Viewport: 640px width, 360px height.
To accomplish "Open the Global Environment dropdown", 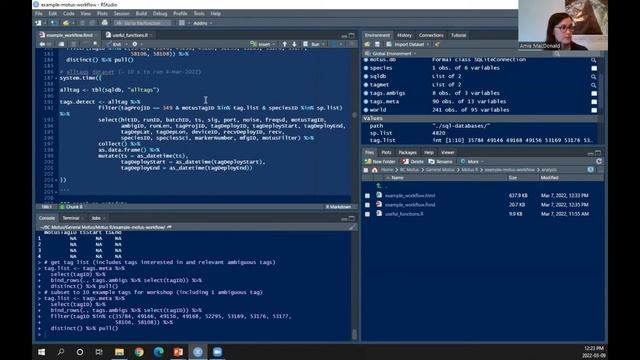I will 391,53.
